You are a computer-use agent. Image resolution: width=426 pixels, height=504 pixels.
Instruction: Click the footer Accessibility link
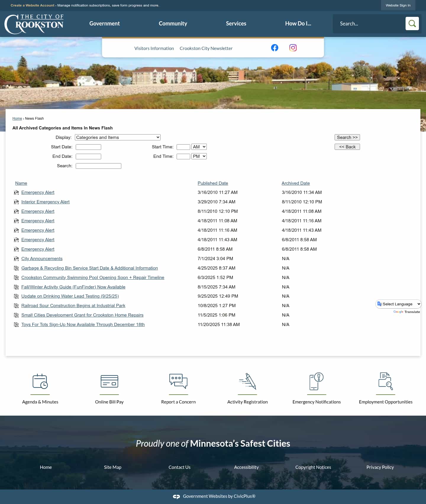point(246,467)
